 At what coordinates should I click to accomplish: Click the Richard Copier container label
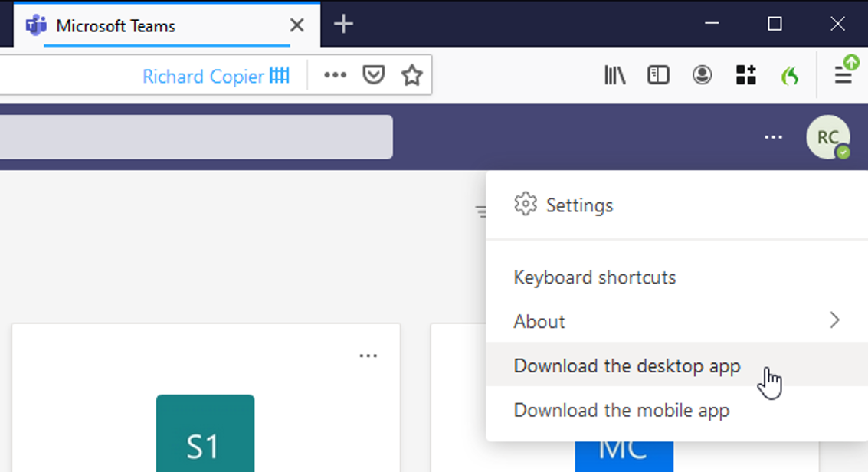[x=215, y=76]
